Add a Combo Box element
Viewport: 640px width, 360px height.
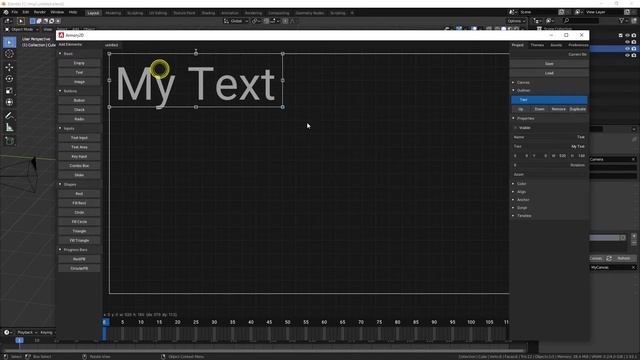[x=79, y=166]
